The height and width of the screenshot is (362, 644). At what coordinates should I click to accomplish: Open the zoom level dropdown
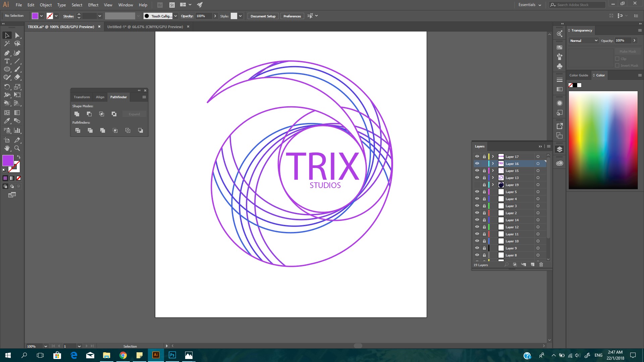tap(46, 346)
